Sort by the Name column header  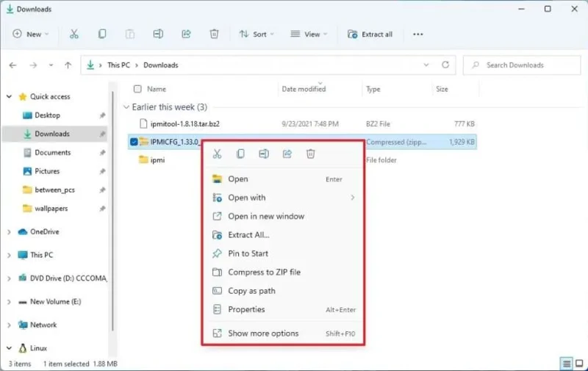pyautogui.click(x=157, y=89)
